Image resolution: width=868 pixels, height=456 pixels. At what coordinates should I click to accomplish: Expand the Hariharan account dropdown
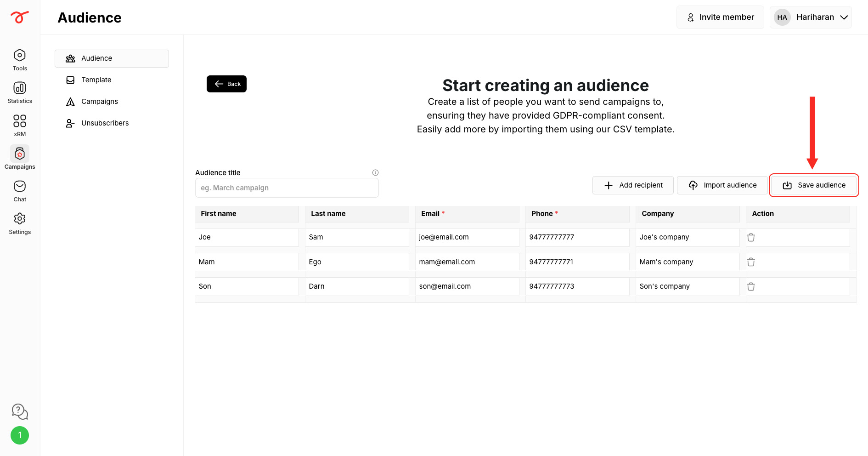coord(811,17)
